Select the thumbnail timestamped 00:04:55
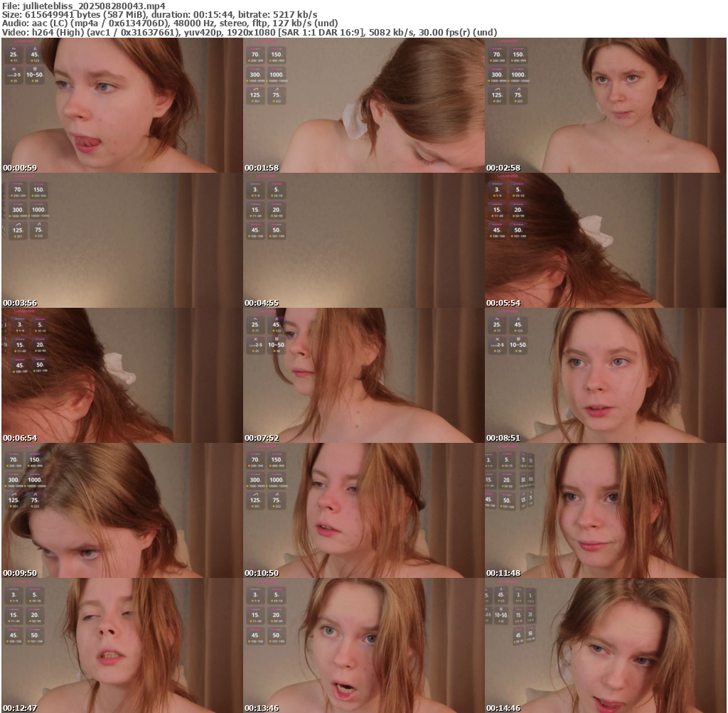 click(363, 240)
